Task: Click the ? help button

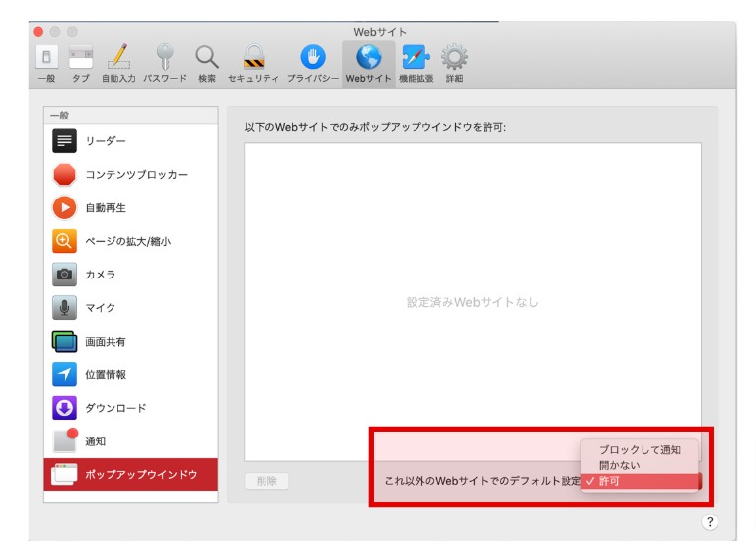Action: point(710,521)
